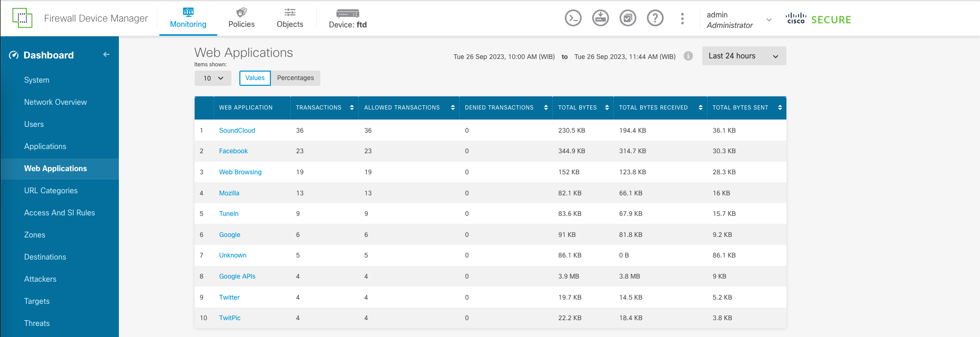Switch to the Policies tab
The height and width of the screenshot is (337, 980).
pyautogui.click(x=241, y=18)
